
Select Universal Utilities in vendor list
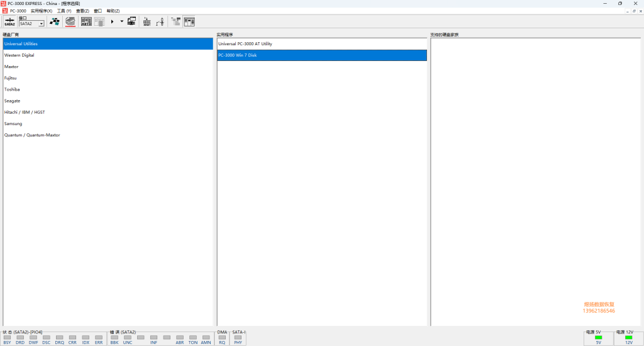[108, 44]
